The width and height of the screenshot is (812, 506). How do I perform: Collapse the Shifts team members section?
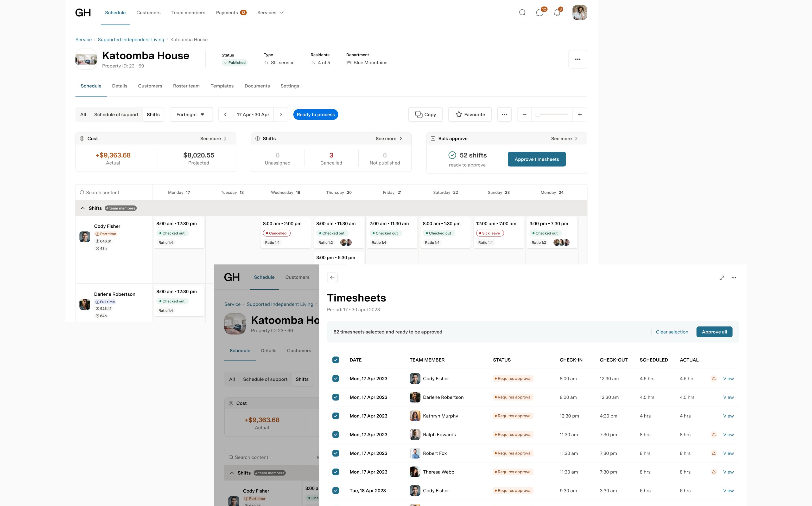83,208
